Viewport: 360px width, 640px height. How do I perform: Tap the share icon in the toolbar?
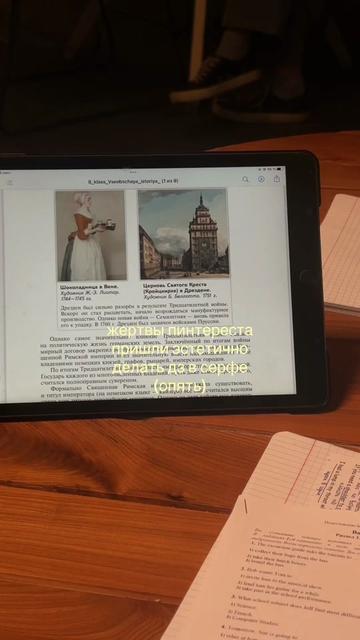pyautogui.click(x=277, y=179)
